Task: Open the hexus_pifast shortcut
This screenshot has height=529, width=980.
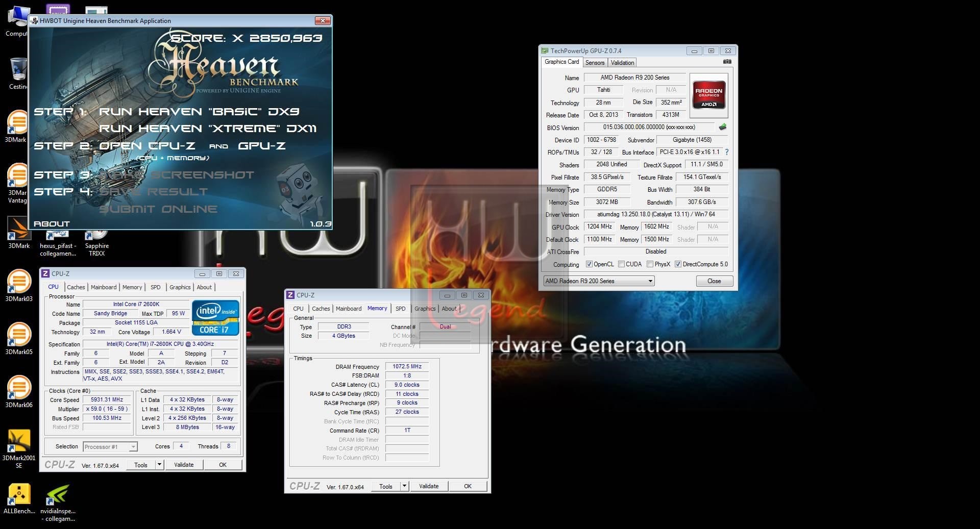Action: (58, 244)
